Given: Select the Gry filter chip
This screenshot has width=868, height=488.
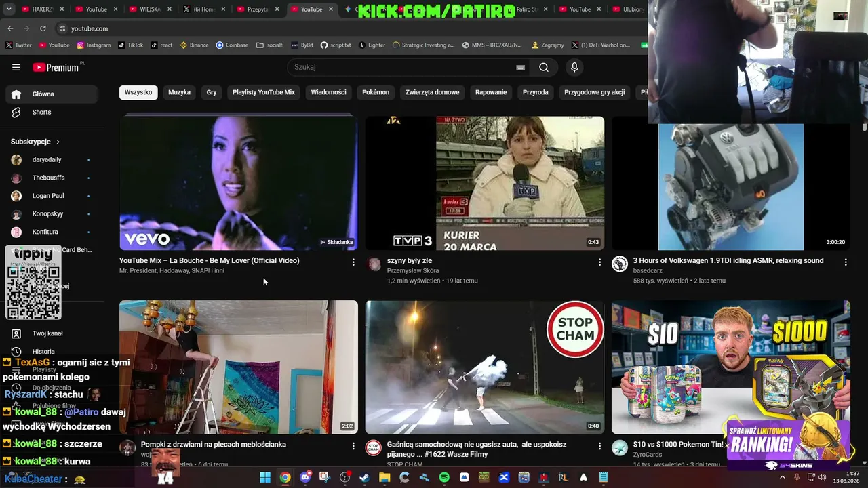Looking at the screenshot, I should [212, 92].
